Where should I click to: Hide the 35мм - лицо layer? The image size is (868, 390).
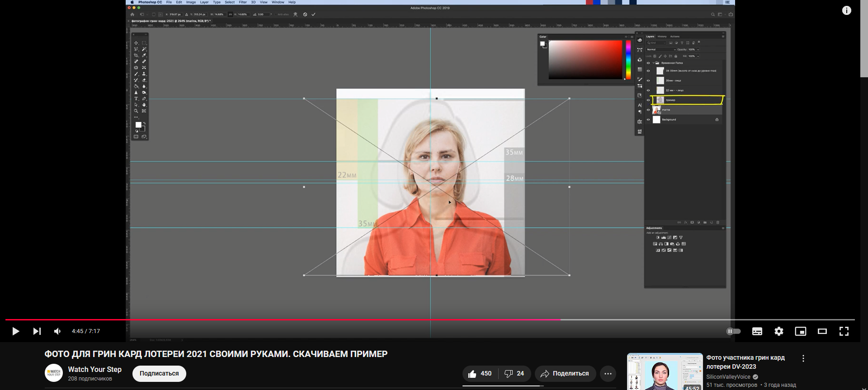[648, 80]
